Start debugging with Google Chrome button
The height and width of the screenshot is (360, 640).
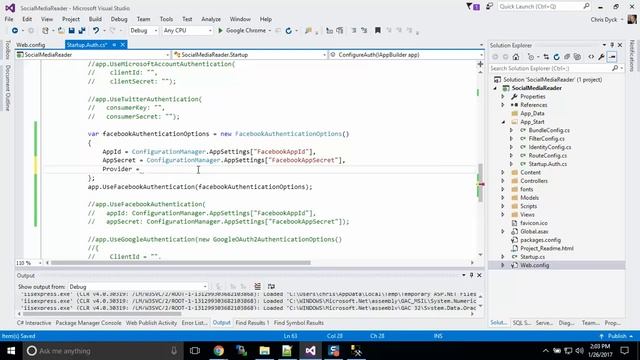point(242,31)
